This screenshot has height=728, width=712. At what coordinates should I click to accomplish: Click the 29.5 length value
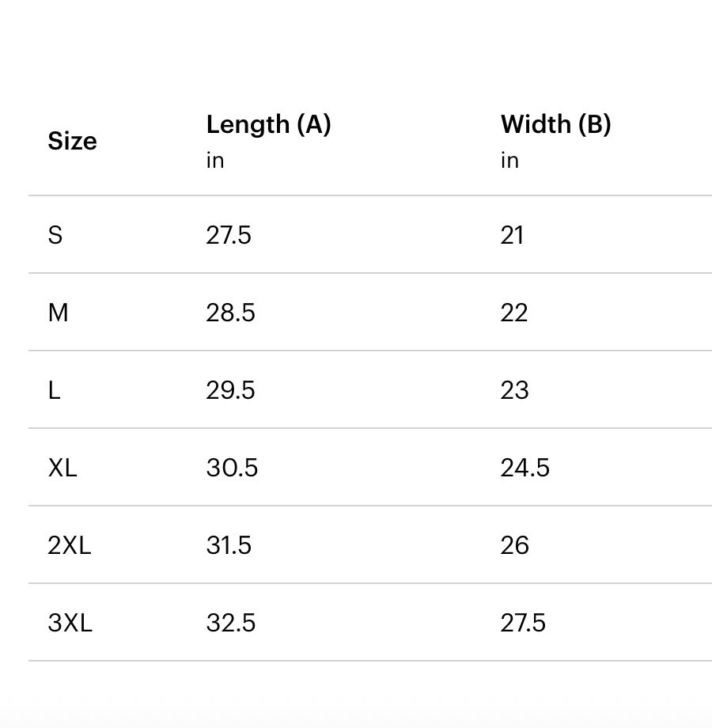230,390
